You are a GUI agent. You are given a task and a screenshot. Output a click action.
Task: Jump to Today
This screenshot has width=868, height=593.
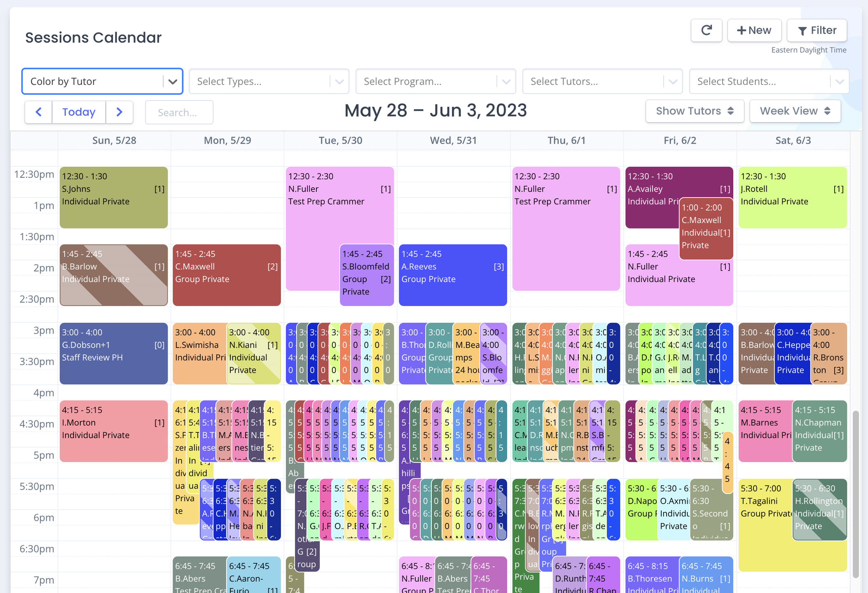coord(79,112)
